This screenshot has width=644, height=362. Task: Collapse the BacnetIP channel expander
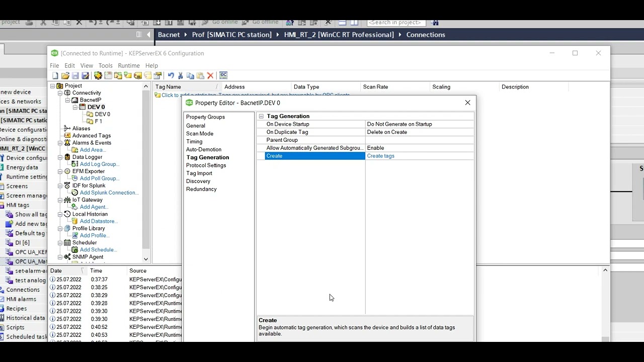pyautogui.click(x=67, y=100)
